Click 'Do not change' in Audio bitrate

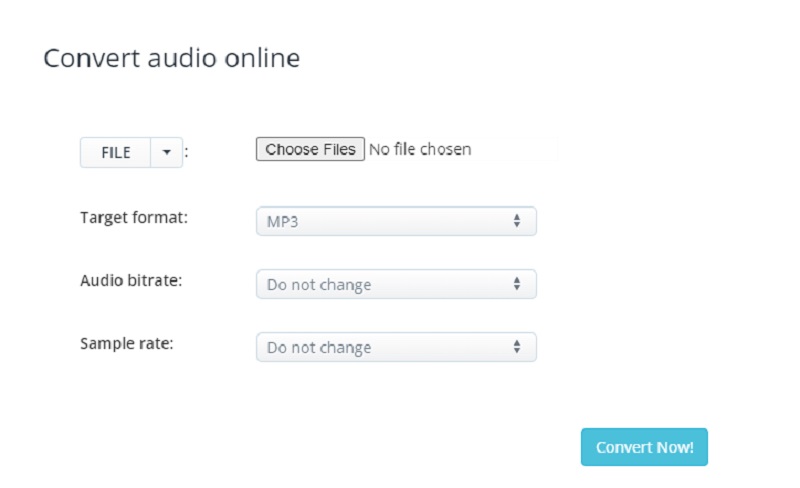click(x=319, y=285)
